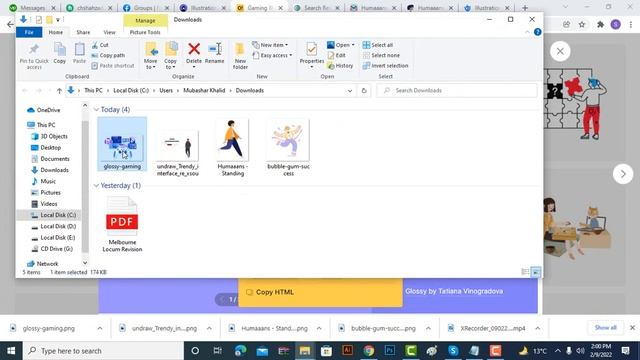The image size is (640, 360).
Task: Click the Explorer help question mark icon
Action: (x=538, y=32)
